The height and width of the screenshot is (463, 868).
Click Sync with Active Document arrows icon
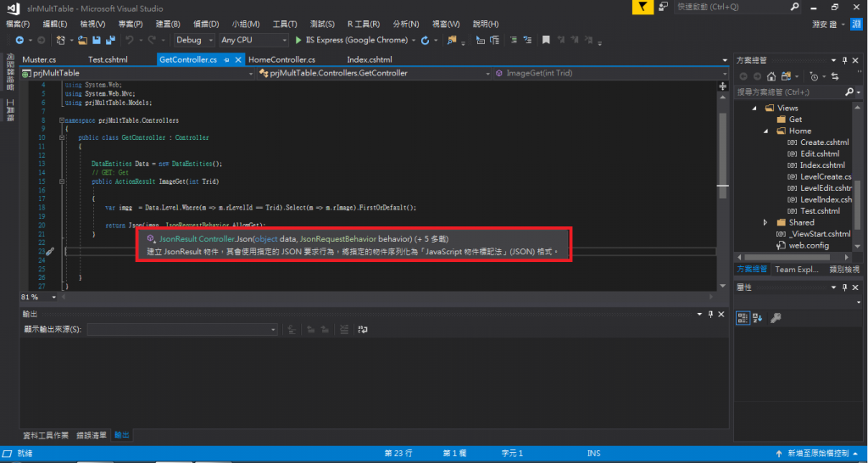point(835,76)
